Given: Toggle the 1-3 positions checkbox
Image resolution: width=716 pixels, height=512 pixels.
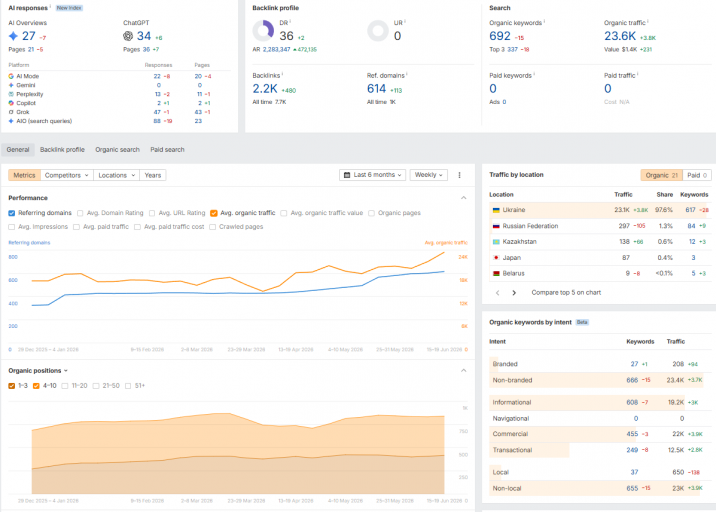Looking at the screenshot, I should tap(12, 386).
